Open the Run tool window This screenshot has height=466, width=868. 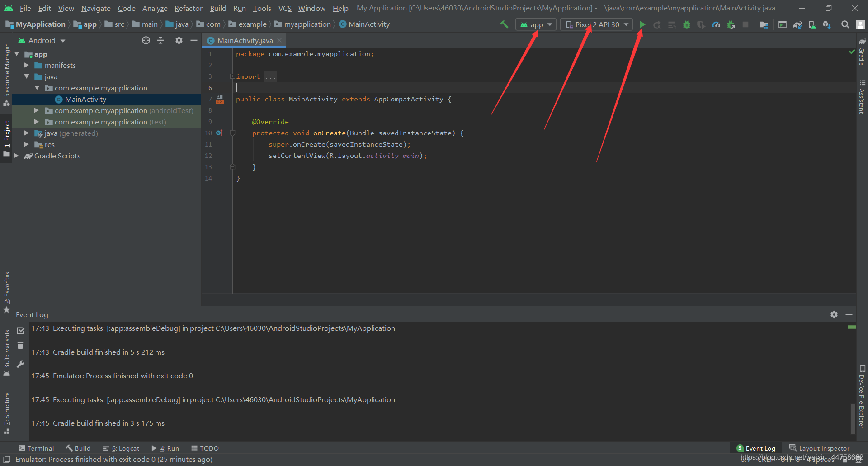coord(165,448)
